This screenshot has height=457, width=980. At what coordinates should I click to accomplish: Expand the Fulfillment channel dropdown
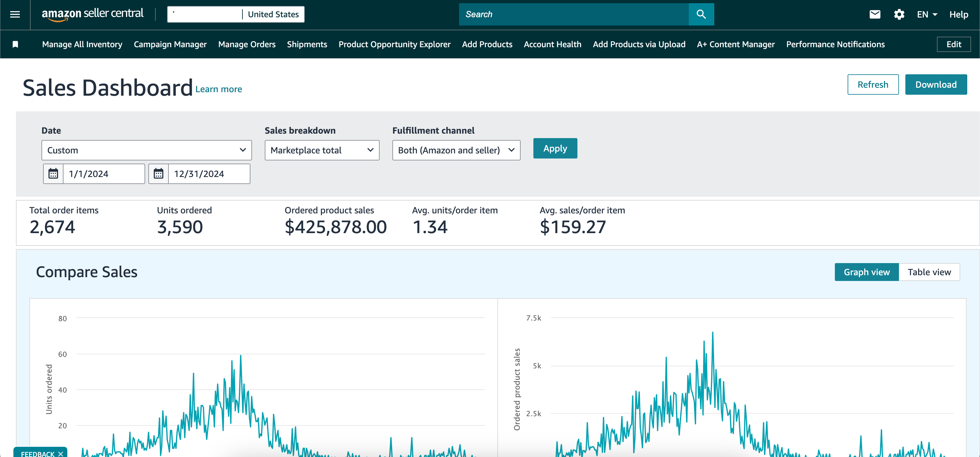[456, 150]
